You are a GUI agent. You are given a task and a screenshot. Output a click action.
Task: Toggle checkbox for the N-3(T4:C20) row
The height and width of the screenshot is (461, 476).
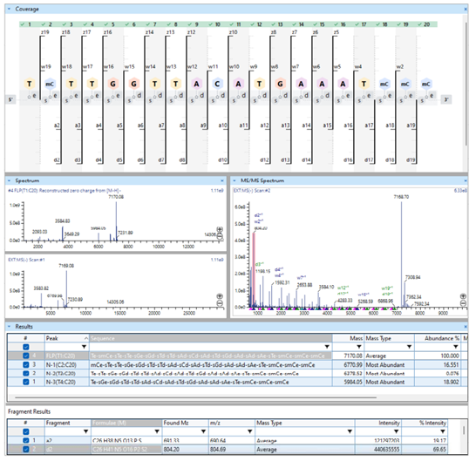pos(26,382)
